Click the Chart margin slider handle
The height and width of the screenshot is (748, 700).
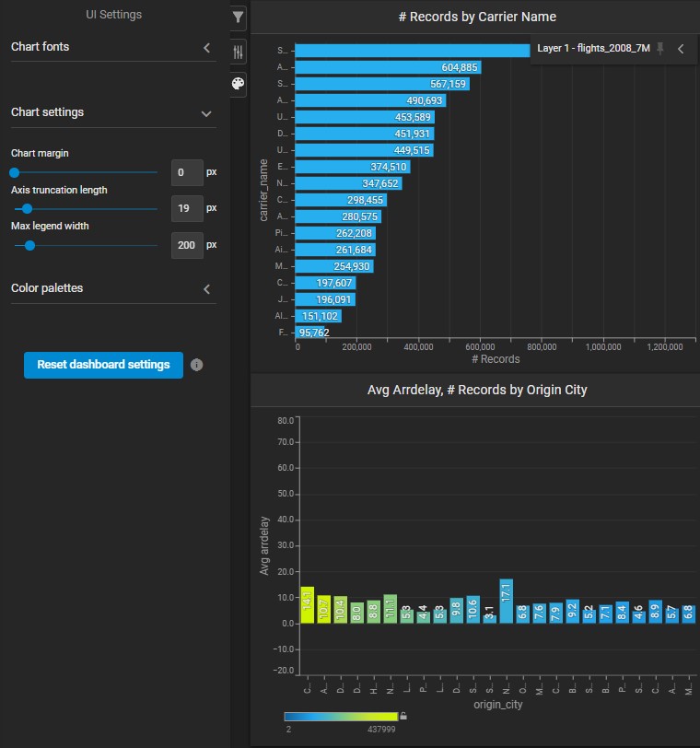tap(15, 172)
